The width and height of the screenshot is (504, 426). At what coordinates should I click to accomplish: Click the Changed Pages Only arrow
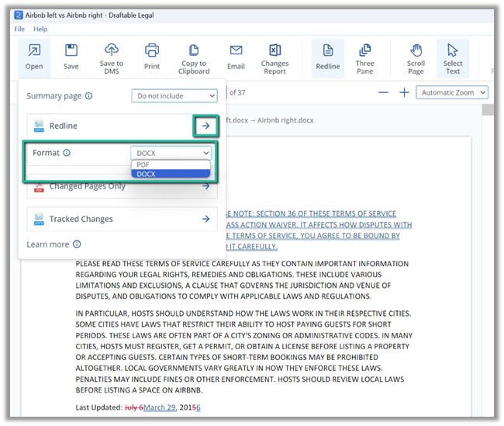pyautogui.click(x=205, y=186)
